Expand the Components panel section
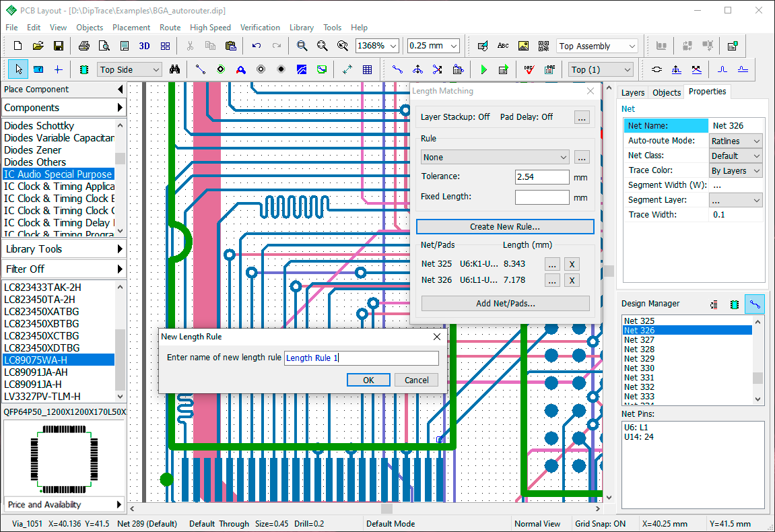This screenshot has width=775, height=532. coord(64,108)
